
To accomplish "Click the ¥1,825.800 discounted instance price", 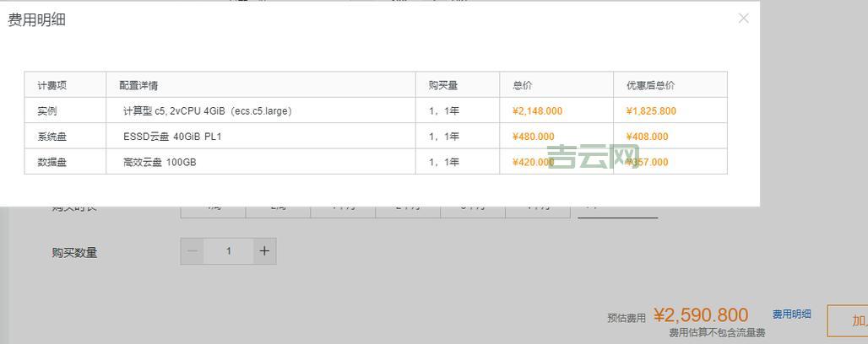I will [651, 111].
